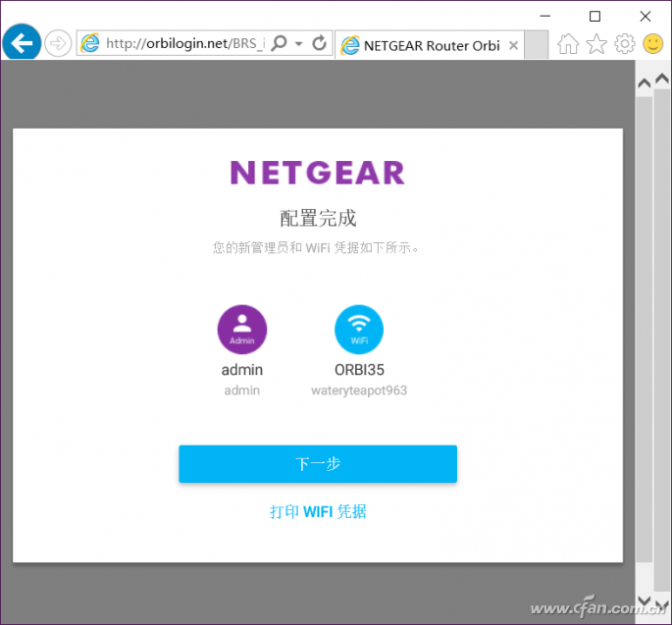This screenshot has width=672, height=625.
Task: Click the outer scrollbar up arrow
Action: pos(662,78)
